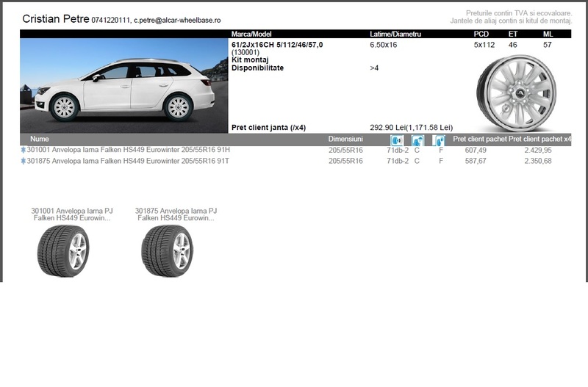Click the ET value 46
This screenshot has height=387, width=588.
(512, 45)
